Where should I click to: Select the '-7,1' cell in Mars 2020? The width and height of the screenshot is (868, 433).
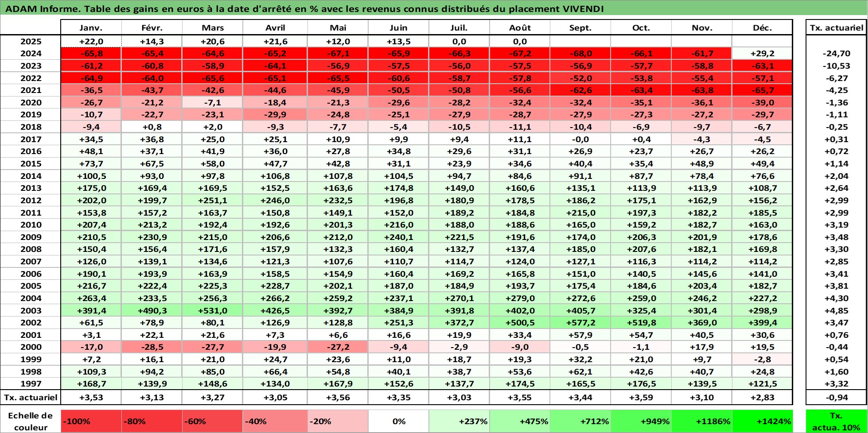[x=212, y=103]
